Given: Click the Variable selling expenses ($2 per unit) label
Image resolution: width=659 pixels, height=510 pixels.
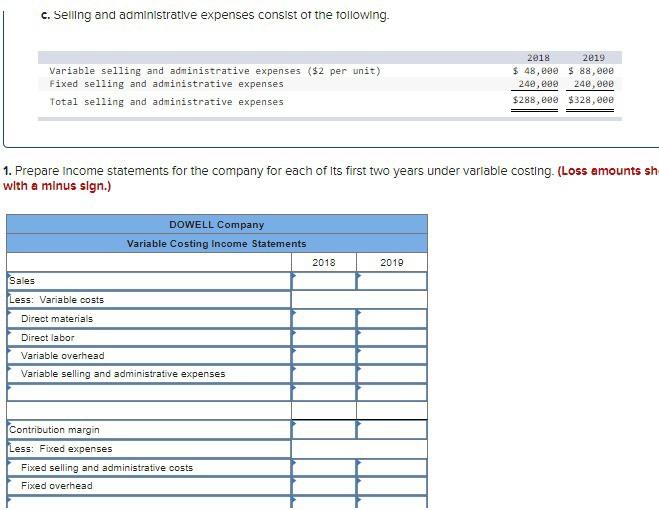Looking at the screenshot, I should (215, 71).
